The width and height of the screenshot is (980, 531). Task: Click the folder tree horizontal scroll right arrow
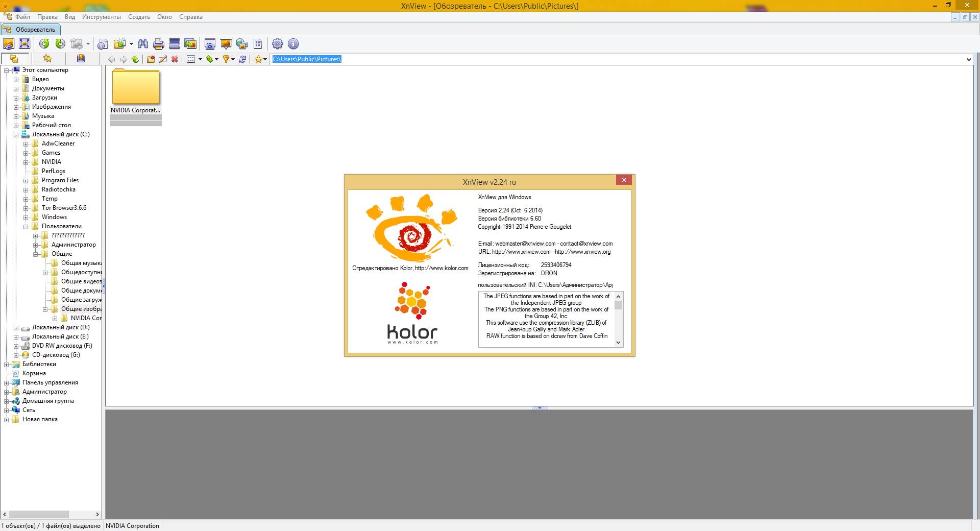(x=97, y=514)
